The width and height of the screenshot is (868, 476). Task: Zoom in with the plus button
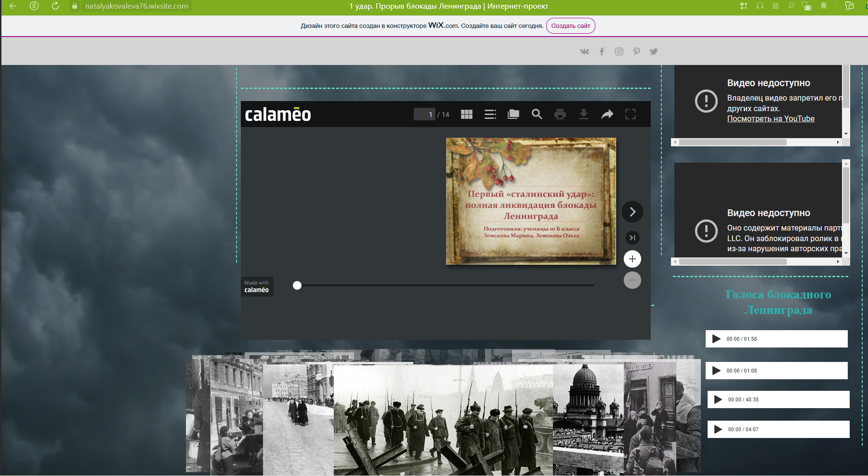pyautogui.click(x=632, y=259)
